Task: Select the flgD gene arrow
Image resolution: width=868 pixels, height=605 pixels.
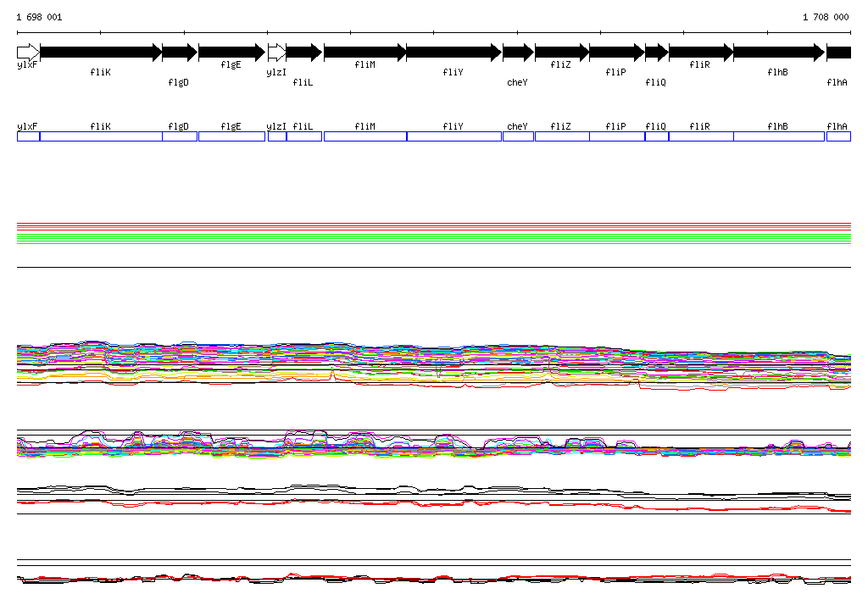Action: click(x=180, y=53)
